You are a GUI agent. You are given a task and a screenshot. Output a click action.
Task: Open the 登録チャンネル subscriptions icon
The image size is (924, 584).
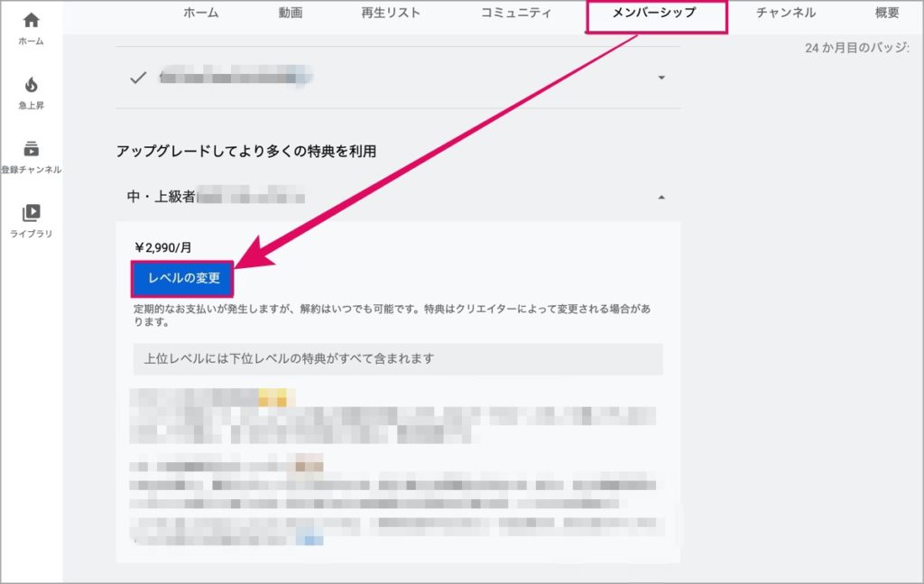point(31,149)
